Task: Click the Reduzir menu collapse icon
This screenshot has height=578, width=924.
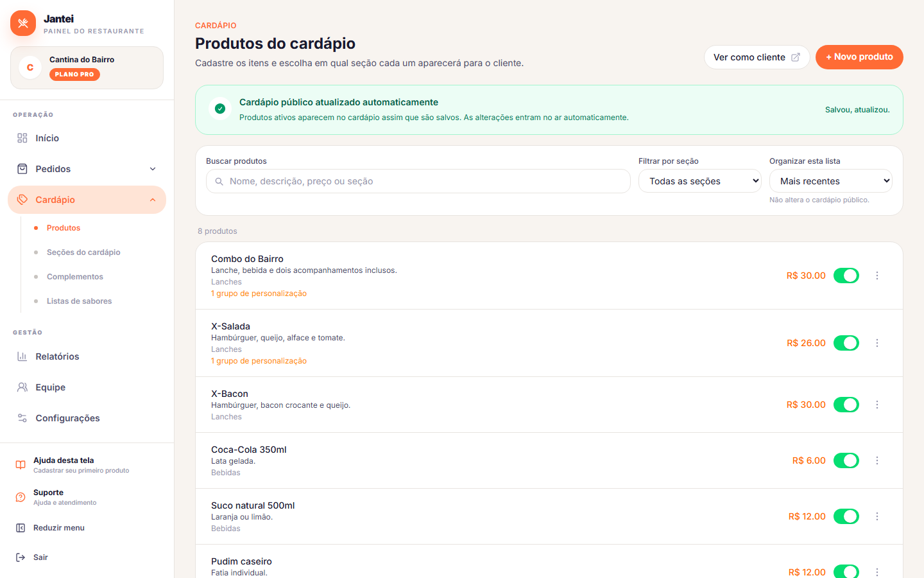Action: coord(21,528)
